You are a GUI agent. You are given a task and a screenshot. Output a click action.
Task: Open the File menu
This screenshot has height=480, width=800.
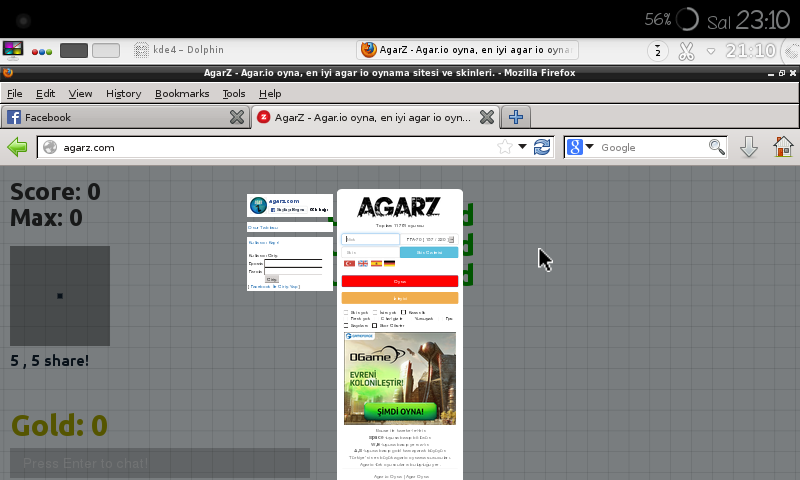click(14, 93)
